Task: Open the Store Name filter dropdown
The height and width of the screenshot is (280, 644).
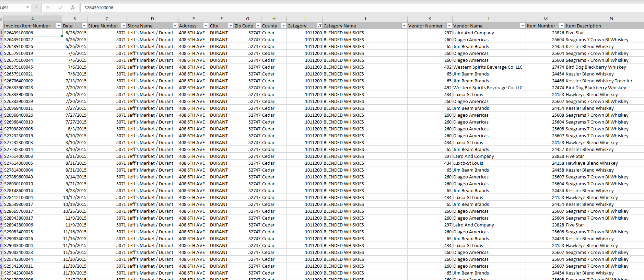Action: click(175, 26)
